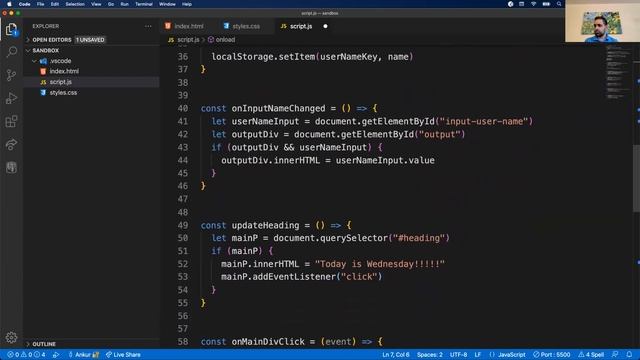
Task: Open the Search view in the activity bar
Action: click(11, 52)
